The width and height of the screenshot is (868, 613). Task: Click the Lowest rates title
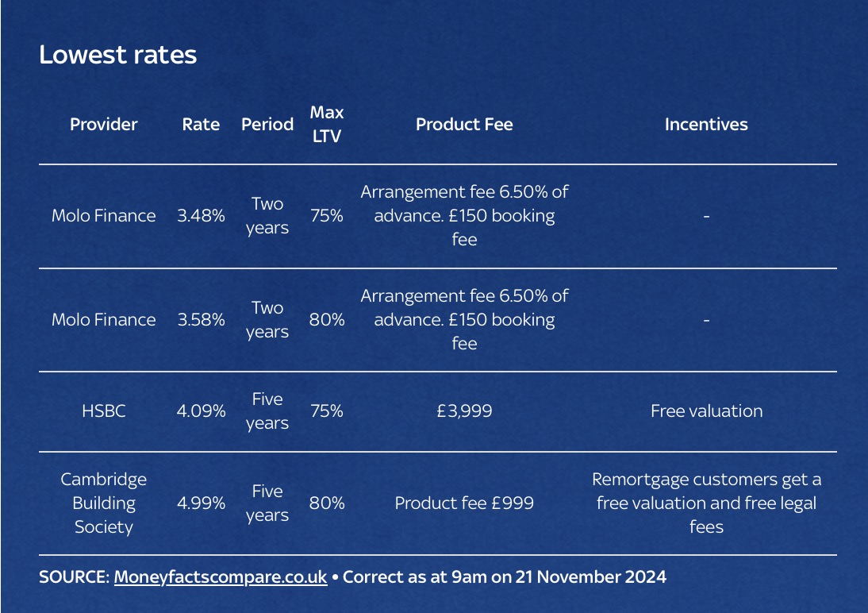(x=117, y=55)
